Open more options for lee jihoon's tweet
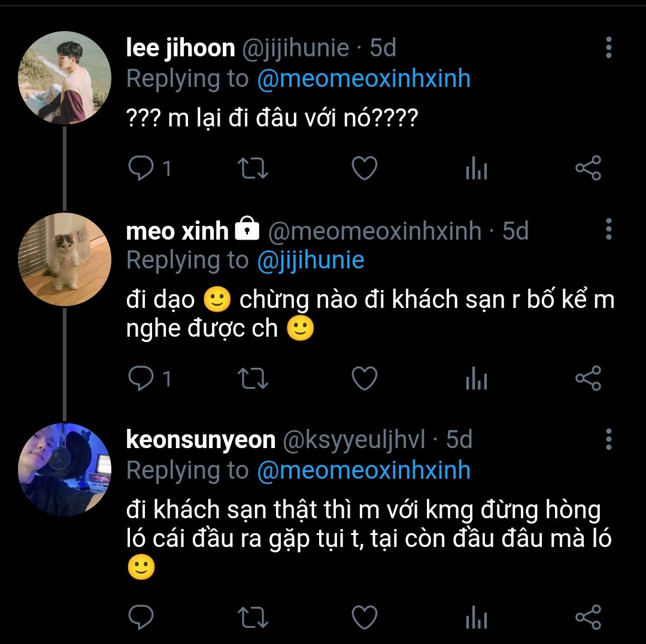 click(608, 47)
